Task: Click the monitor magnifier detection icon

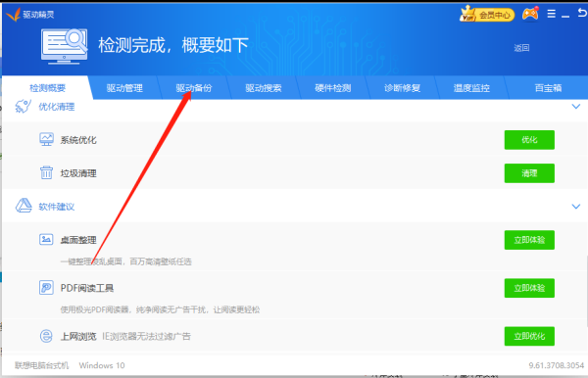Action: coord(65,46)
